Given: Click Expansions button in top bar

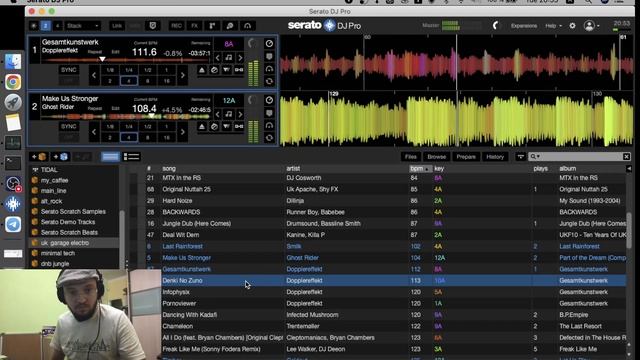Looking at the screenshot, I should coord(524,26).
